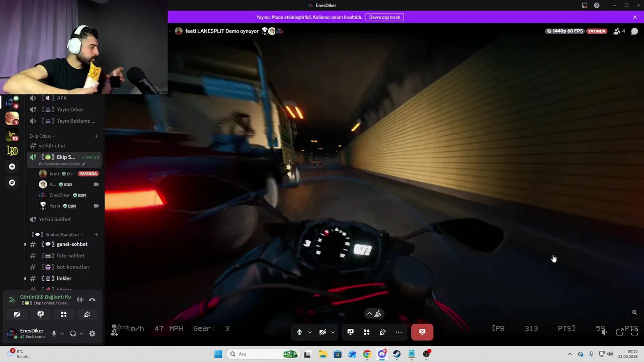644x362 pixels.
Task: Expand the participants chevron above stream controls
Action: click(374, 314)
